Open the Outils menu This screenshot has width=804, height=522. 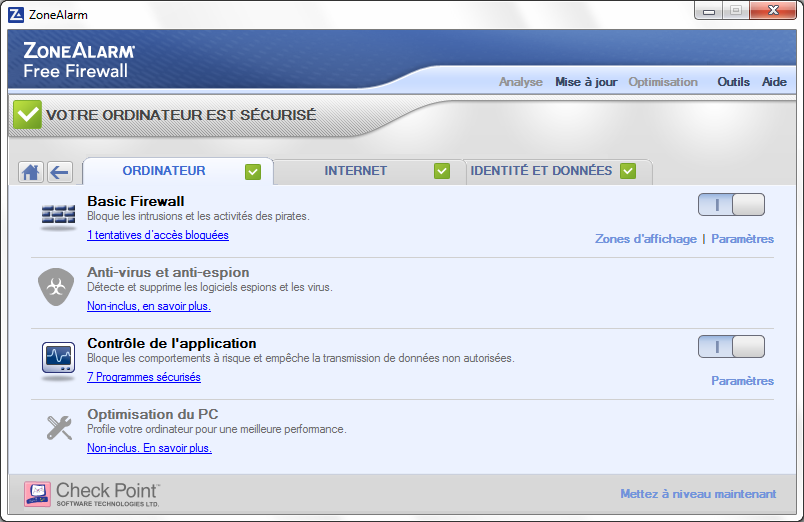point(733,82)
